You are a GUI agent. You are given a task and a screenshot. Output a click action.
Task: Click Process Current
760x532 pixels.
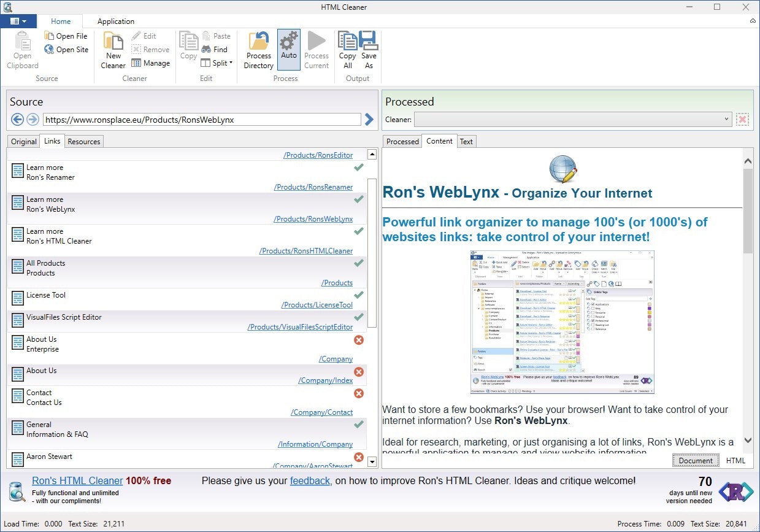click(317, 50)
